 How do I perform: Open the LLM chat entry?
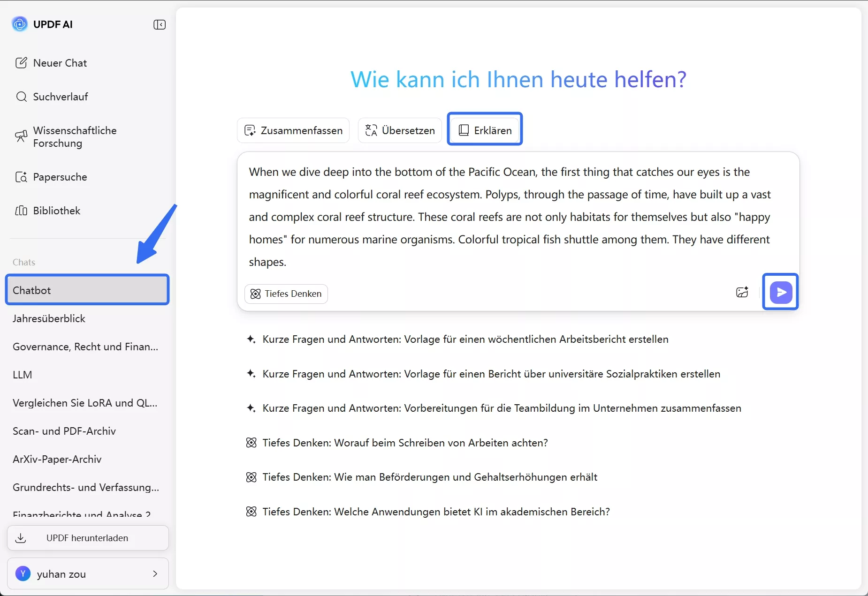pyautogui.click(x=22, y=374)
